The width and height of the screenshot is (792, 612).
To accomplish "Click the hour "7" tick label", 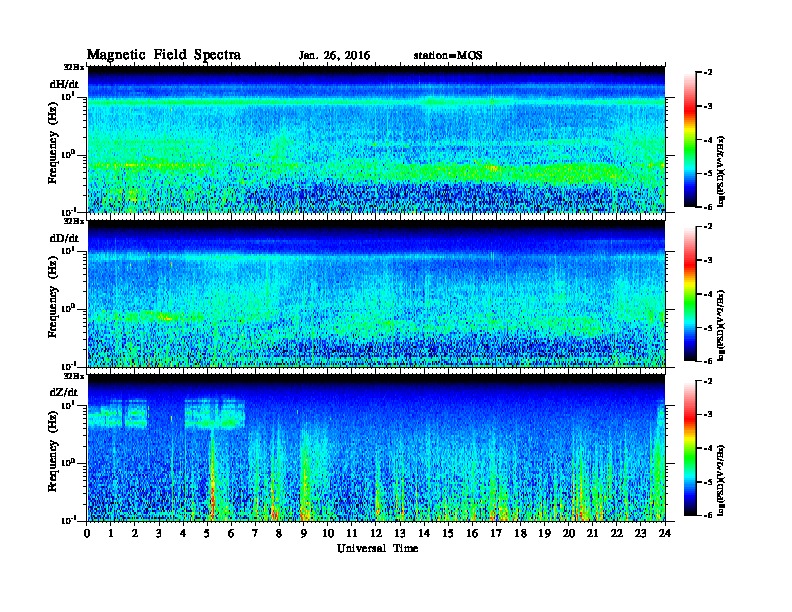I will point(256,533).
